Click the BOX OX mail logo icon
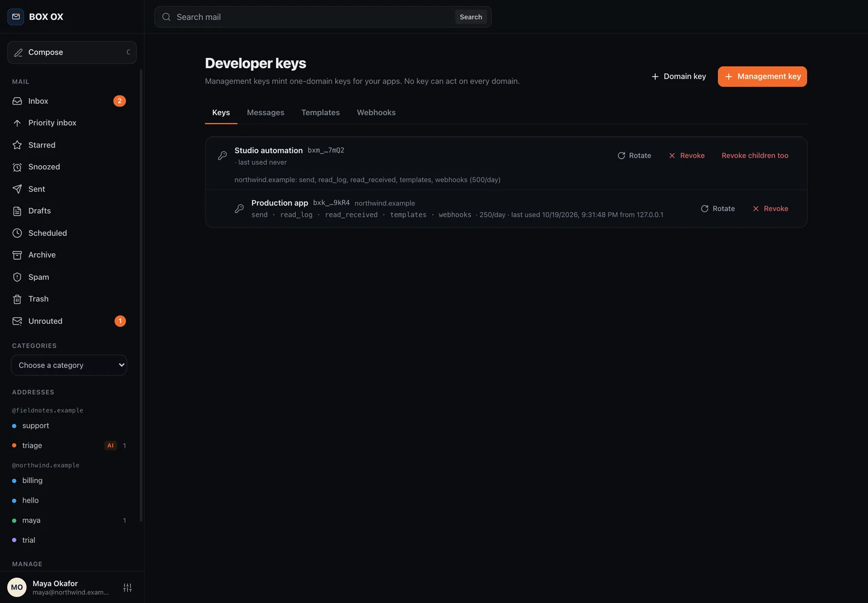 click(16, 17)
